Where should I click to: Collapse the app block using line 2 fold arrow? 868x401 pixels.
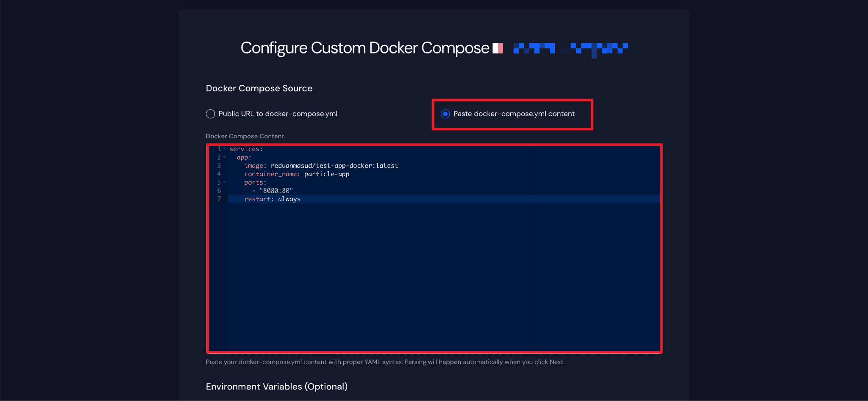pos(224,157)
